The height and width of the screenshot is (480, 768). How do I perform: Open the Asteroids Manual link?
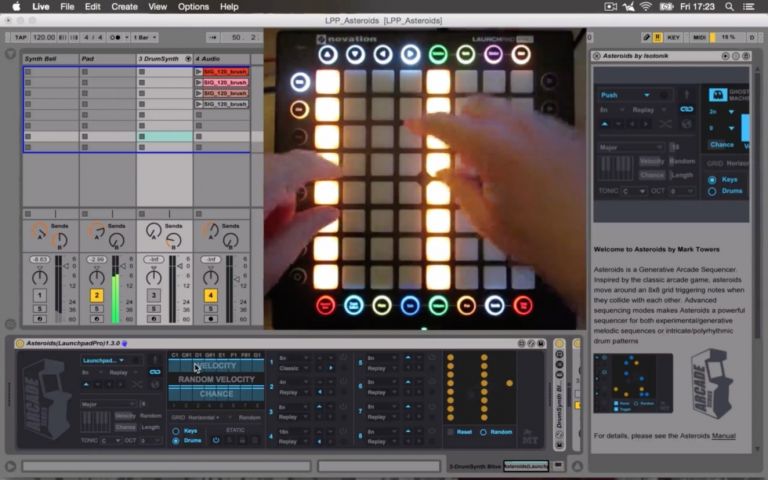(x=723, y=435)
